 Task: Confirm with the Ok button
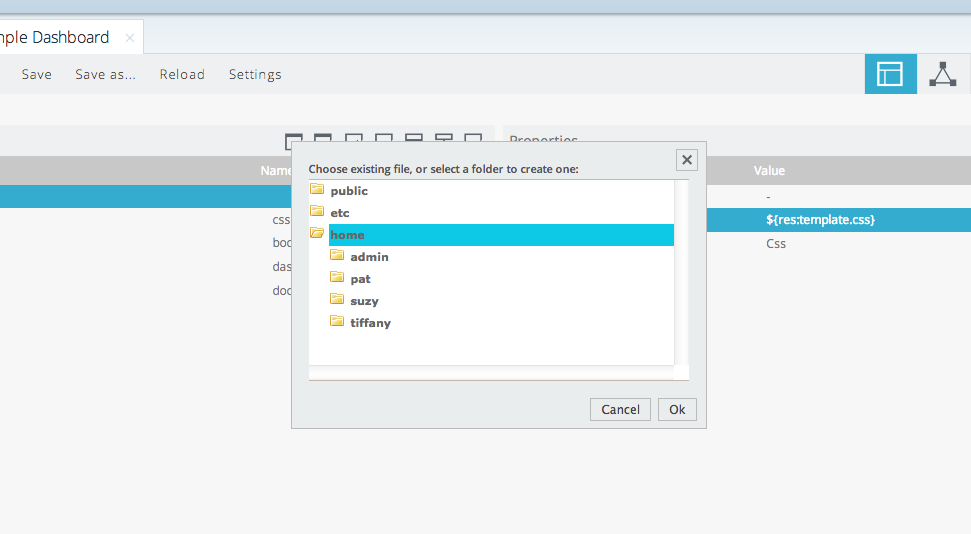pos(677,409)
